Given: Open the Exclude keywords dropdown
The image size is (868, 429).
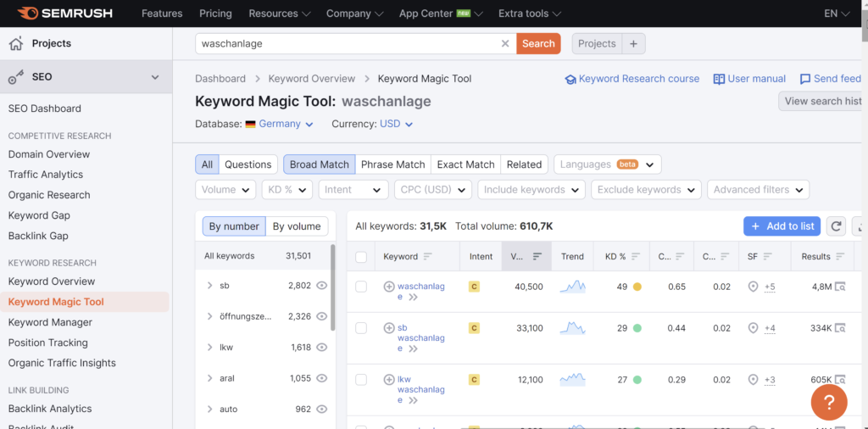Looking at the screenshot, I should [646, 189].
